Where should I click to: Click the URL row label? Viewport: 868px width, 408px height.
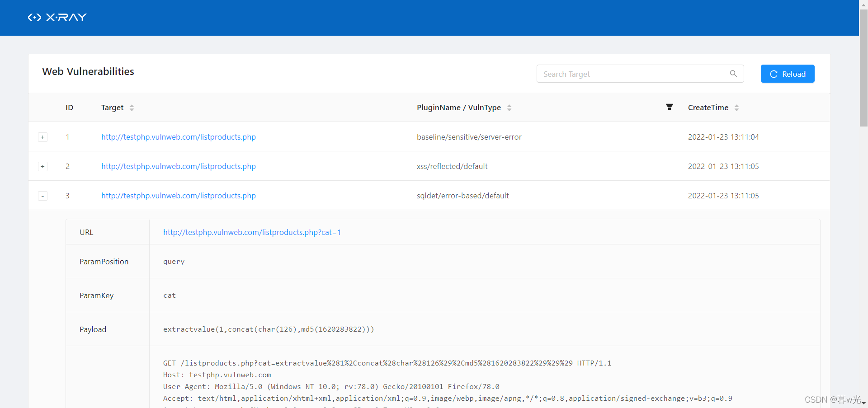tap(86, 232)
